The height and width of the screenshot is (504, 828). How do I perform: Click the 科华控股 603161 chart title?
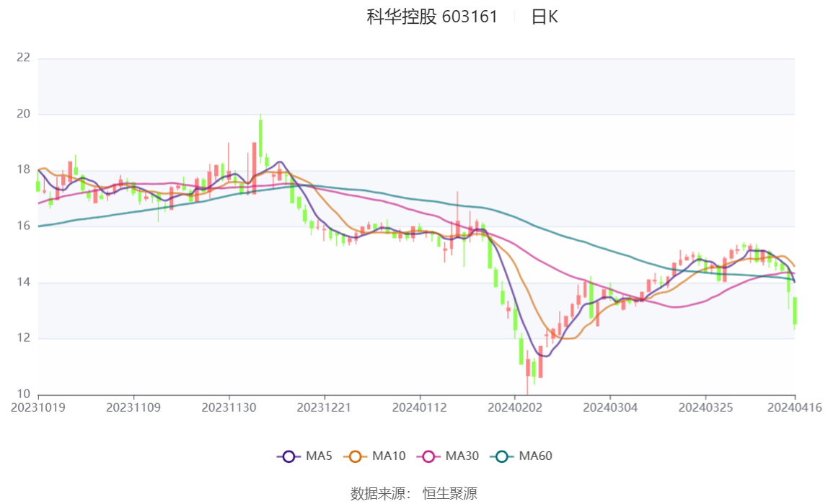point(432,17)
